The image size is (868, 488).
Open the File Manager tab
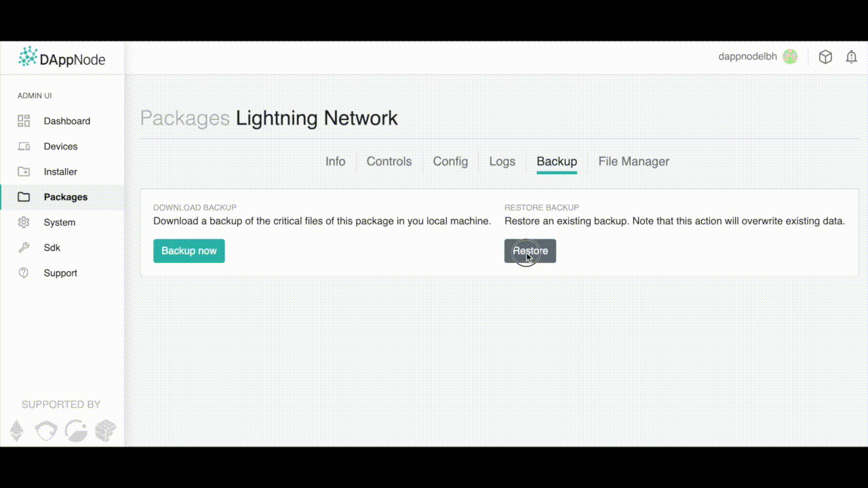point(633,161)
